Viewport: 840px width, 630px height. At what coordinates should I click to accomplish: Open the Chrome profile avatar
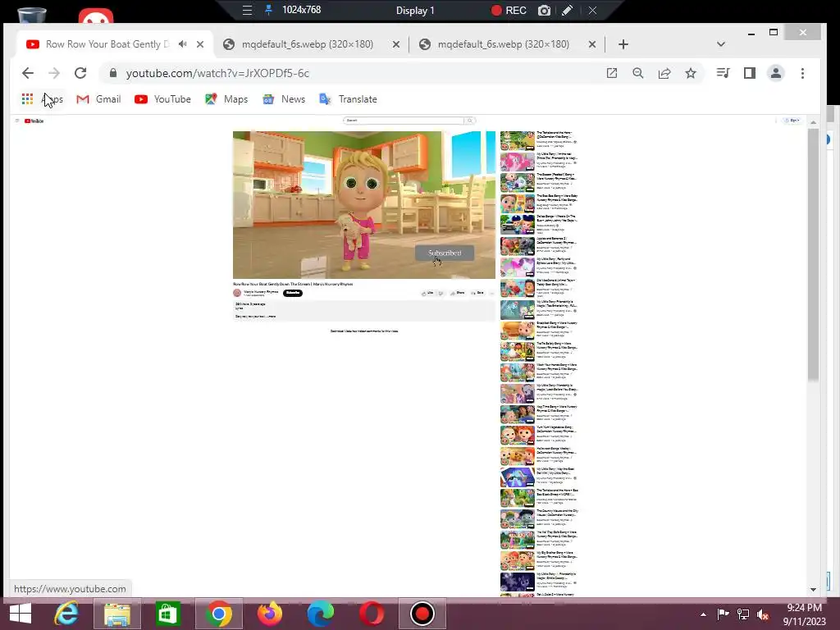click(x=776, y=73)
